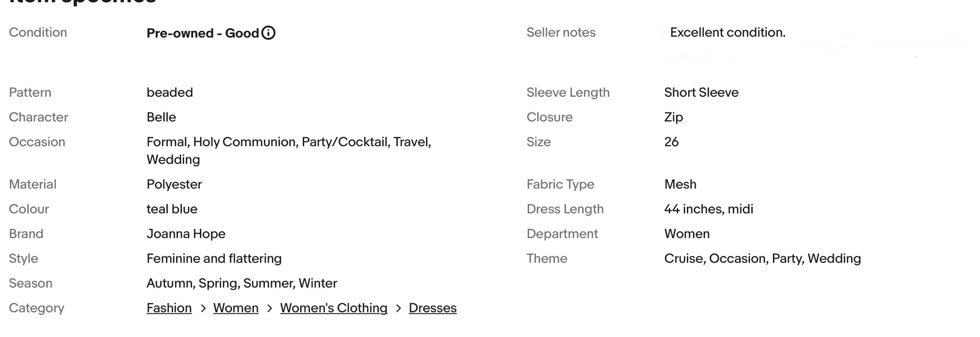This screenshot has height=337, width=980.
Task: Click the condition info icon
Action: (268, 33)
